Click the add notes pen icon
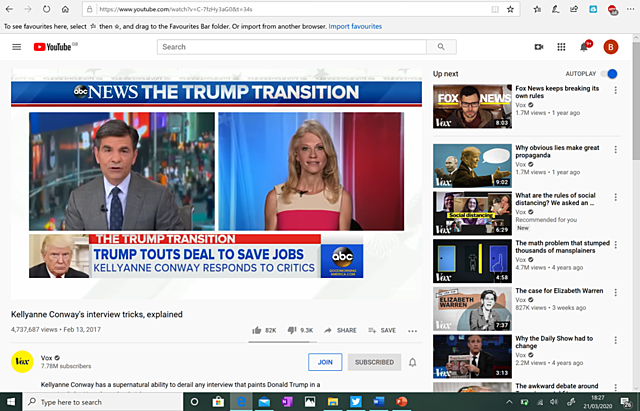This screenshot has height=411, width=640. click(556, 9)
